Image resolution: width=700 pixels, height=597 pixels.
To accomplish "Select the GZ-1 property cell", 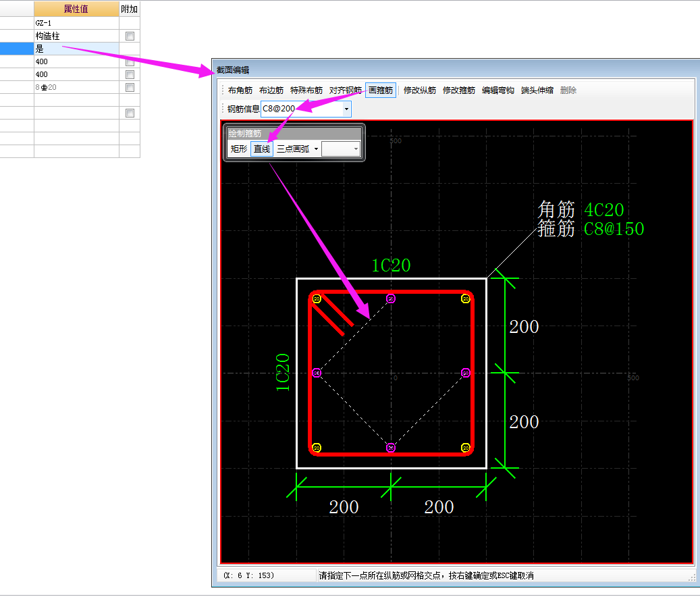I will pos(76,23).
